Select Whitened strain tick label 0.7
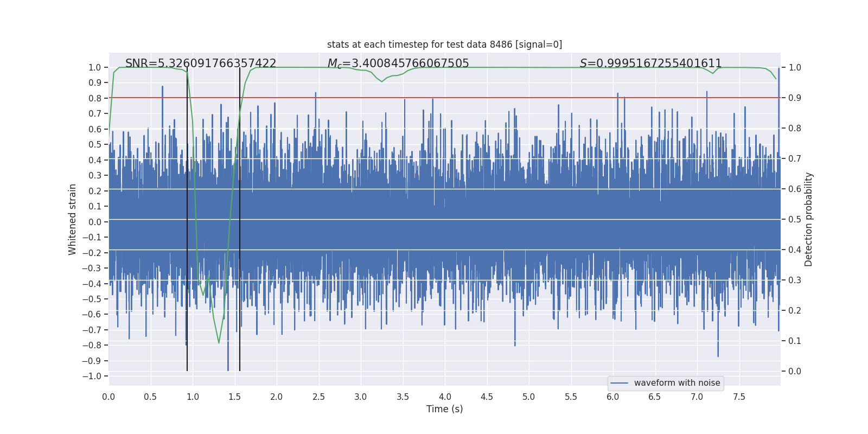 tap(95, 113)
